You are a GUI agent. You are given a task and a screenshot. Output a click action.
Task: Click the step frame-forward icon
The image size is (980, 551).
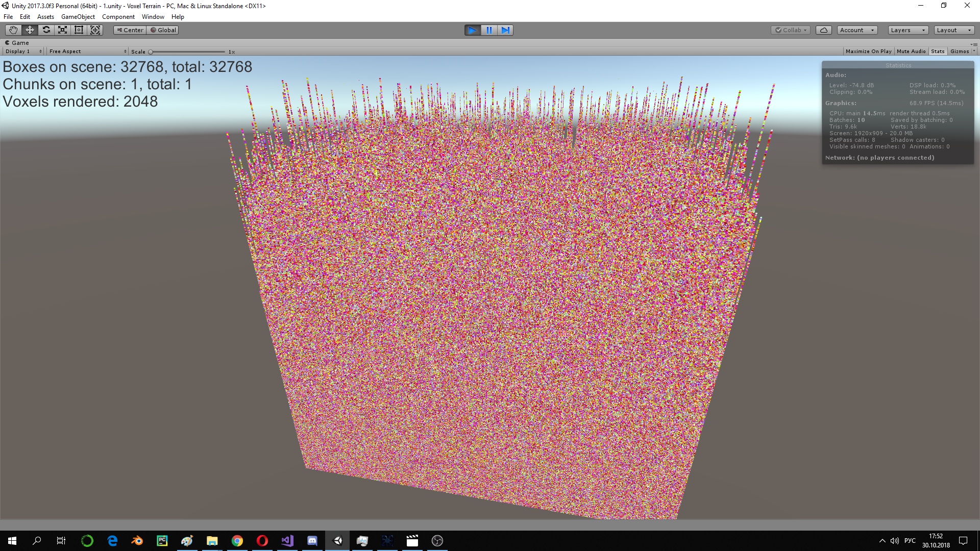click(x=505, y=30)
